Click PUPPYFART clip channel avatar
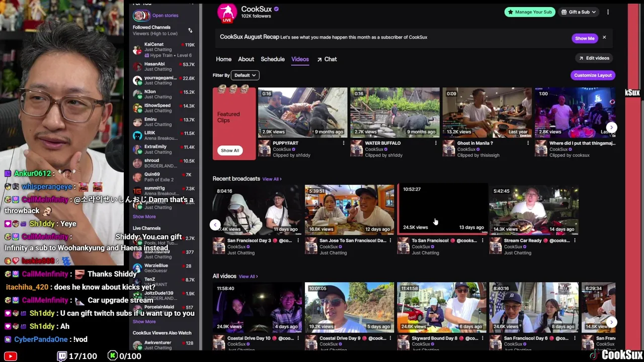The image size is (644, 362). click(x=265, y=149)
